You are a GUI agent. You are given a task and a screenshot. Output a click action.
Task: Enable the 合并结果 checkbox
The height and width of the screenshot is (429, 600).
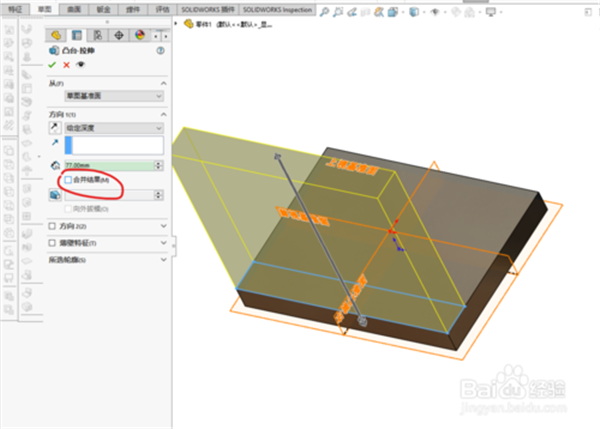pyautogui.click(x=68, y=180)
